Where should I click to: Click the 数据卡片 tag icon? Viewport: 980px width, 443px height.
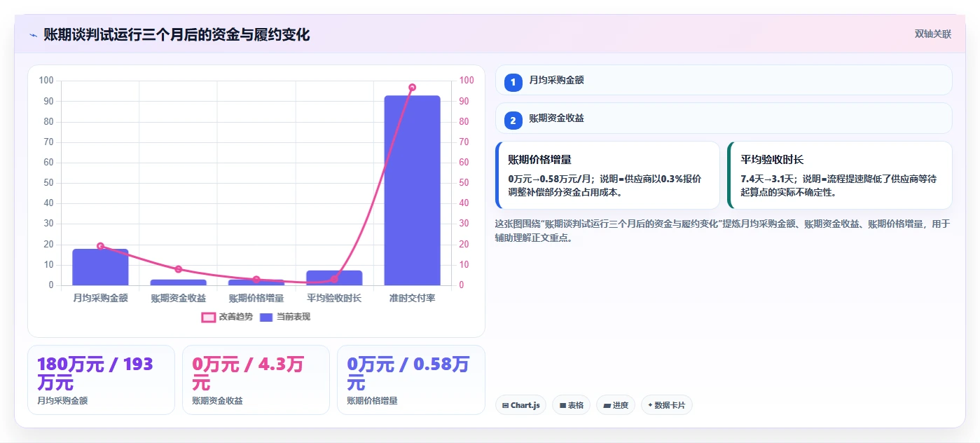[650, 405]
